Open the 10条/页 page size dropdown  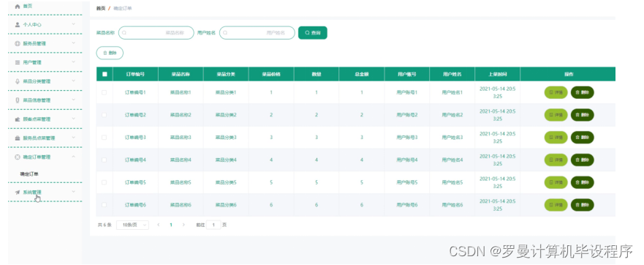click(x=132, y=225)
